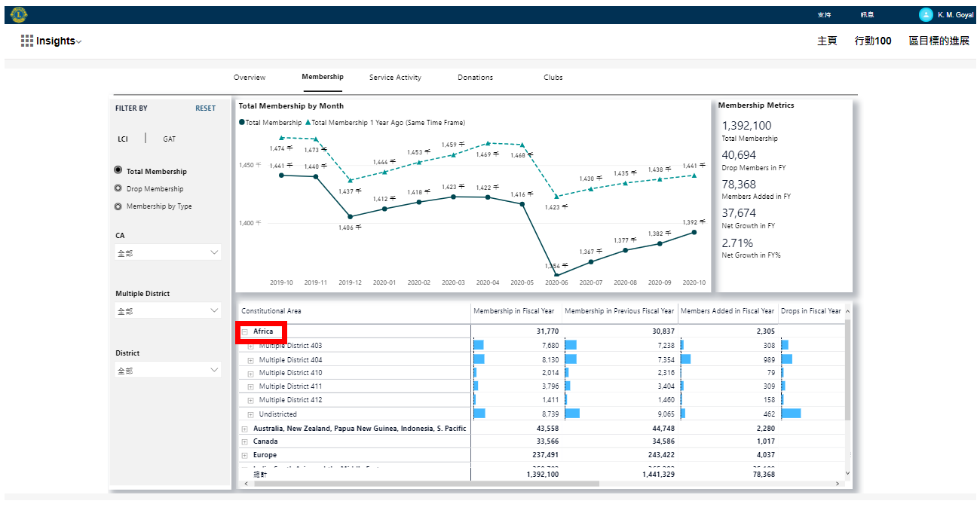
Task: Expand Multiple District 403 plus icon
Action: point(251,346)
